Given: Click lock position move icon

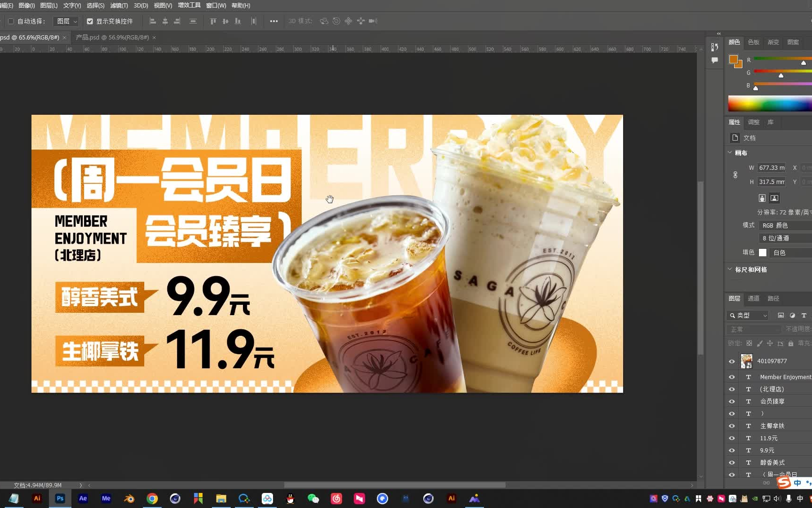Looking at the screenshot, I should 770,343.
